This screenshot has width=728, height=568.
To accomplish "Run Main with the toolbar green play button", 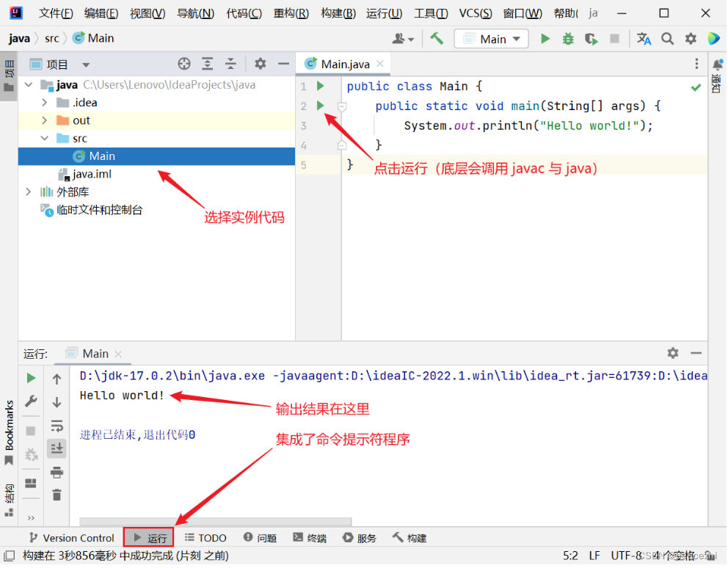I will click(545, 39).
